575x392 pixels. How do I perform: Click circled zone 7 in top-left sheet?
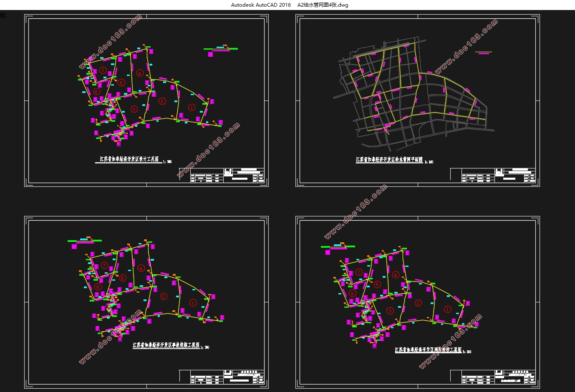[x=103, y=70]
